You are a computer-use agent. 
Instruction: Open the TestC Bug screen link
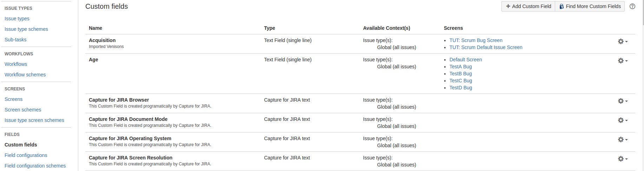(461, 81)
